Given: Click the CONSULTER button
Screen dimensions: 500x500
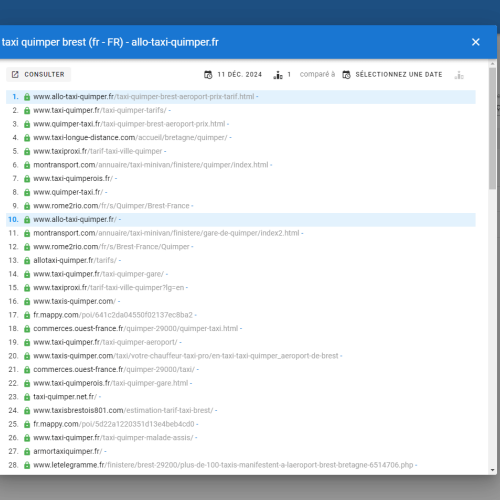Looking at the screenshot, I should (38, 74).
